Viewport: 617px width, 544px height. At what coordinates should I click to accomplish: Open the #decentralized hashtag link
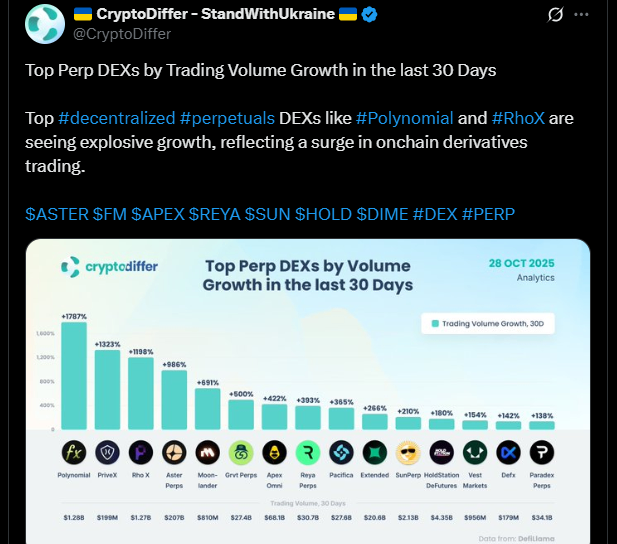106,118
